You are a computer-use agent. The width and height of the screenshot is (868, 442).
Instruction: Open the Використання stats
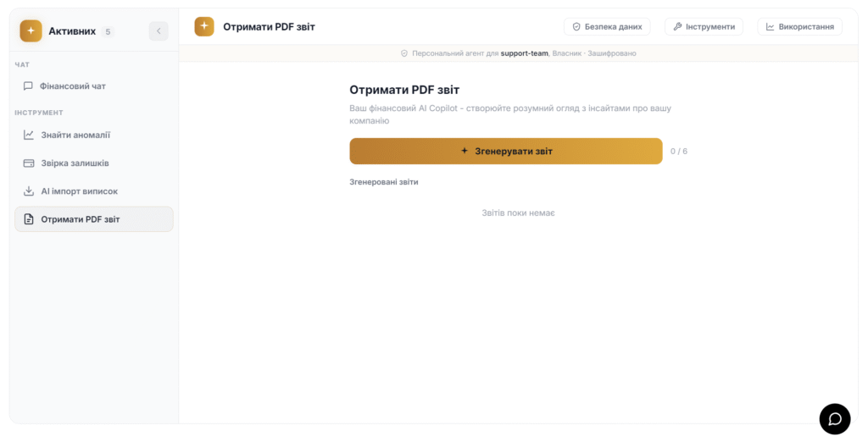click(799, 27)
